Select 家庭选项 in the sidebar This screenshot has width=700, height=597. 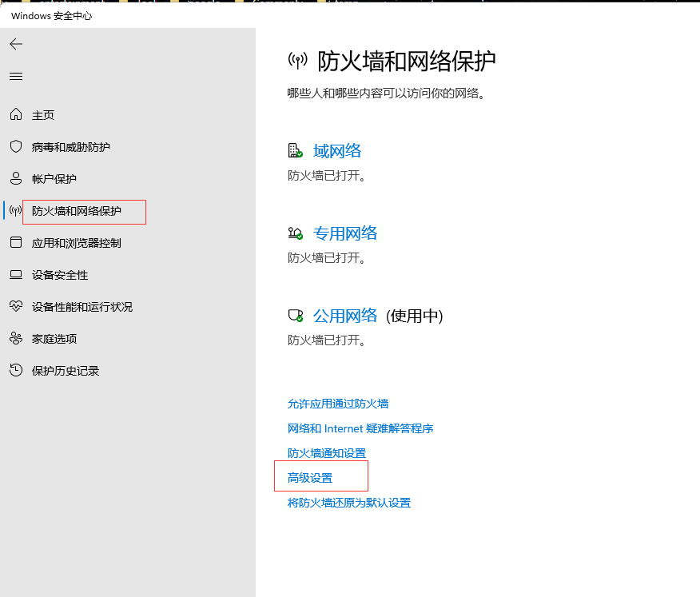(x=54, y=339)
